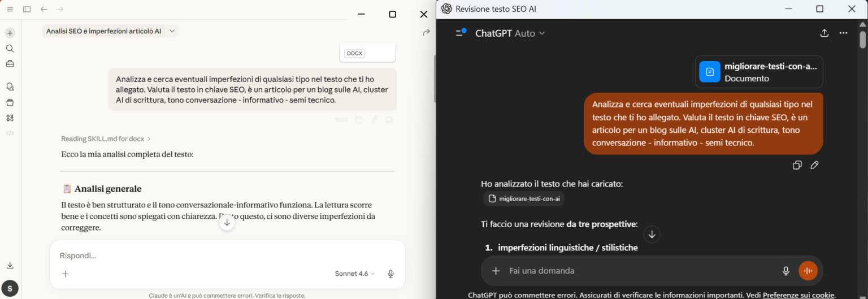Click the download icon in Claude's sidebar

click(x=10, y=266)
